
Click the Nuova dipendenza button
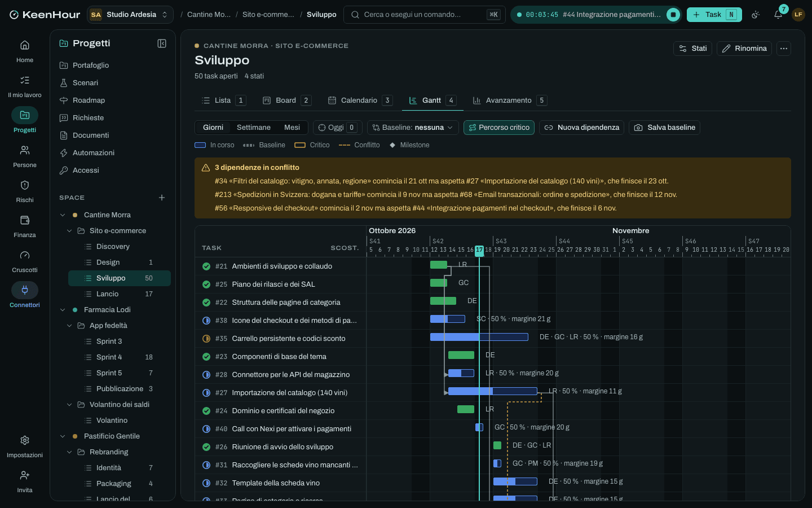click(581, 128)
